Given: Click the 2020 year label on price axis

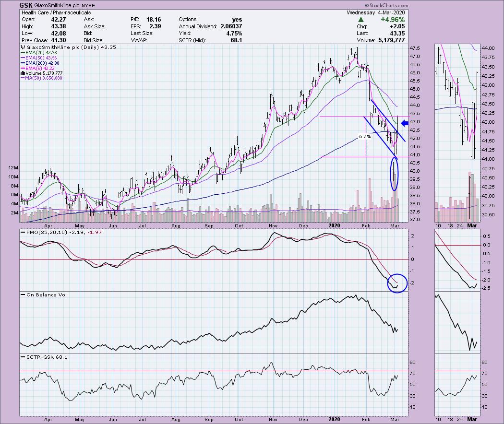Looking at the screenshot, I should (x=334, y=226).
